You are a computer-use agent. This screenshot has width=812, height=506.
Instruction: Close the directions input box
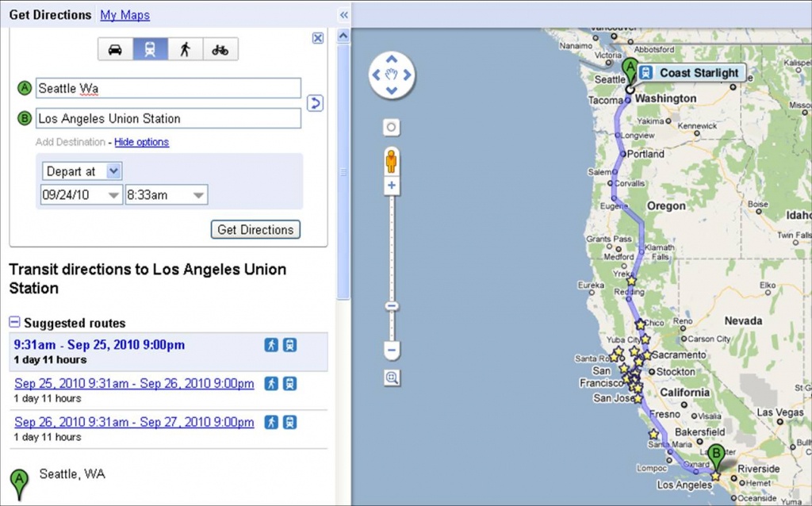pos(318,37)
